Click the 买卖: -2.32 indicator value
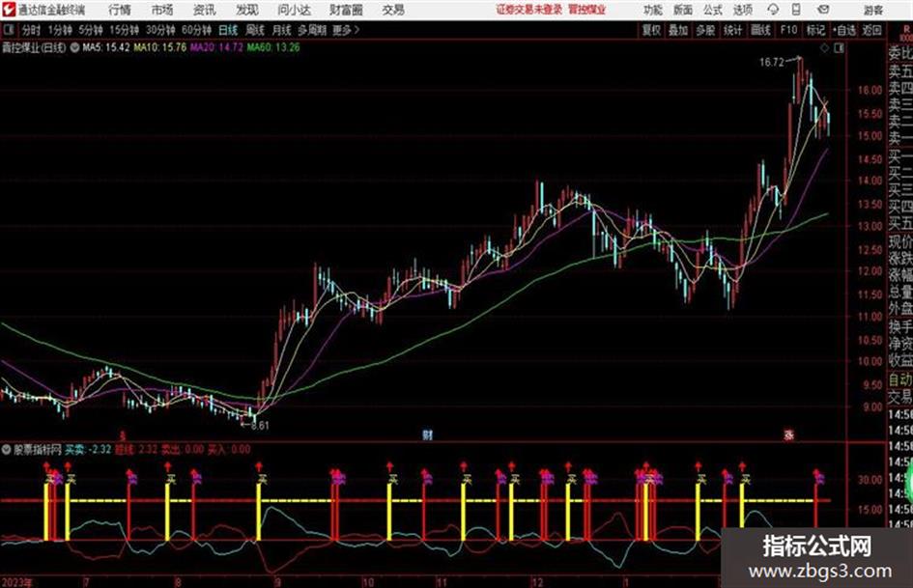Image resolution: width=913 pixels, height=588 pixels. [x=88, y=449]
